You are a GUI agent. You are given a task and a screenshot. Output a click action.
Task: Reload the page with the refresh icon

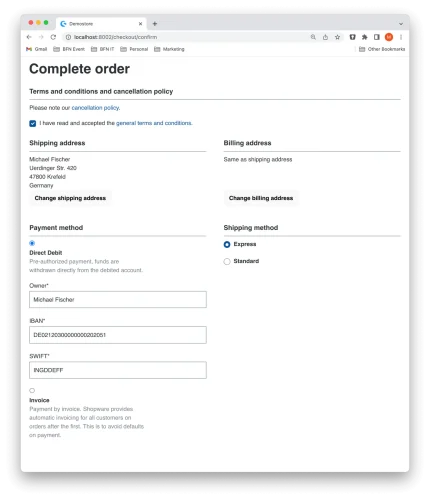(53, 37)
